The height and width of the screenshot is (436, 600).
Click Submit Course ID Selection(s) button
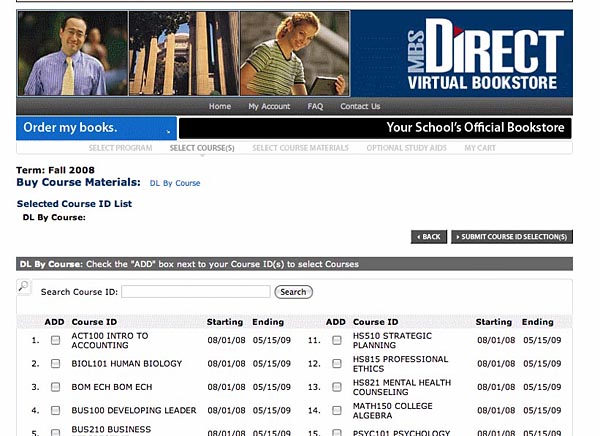[x=511, y=237]
